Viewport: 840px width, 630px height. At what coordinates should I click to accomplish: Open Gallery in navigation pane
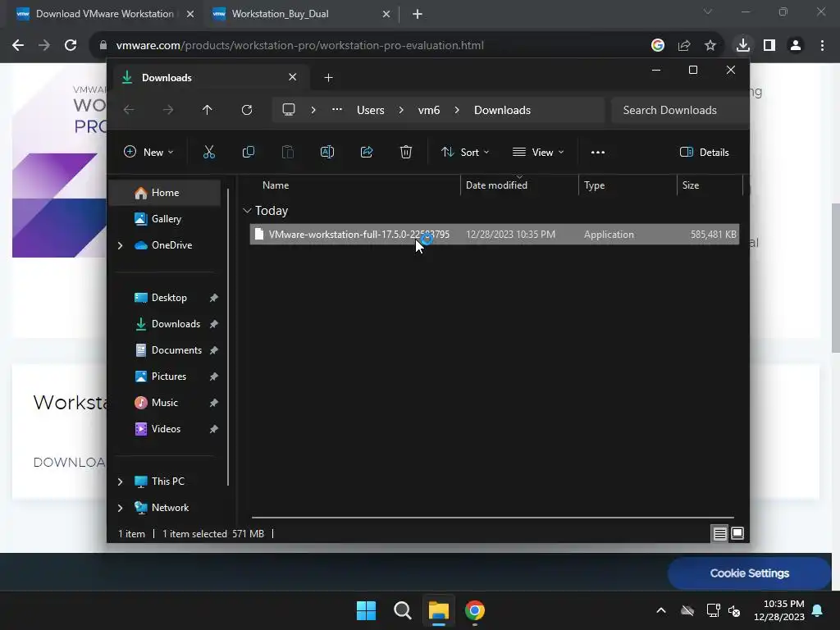coord(165,219)
